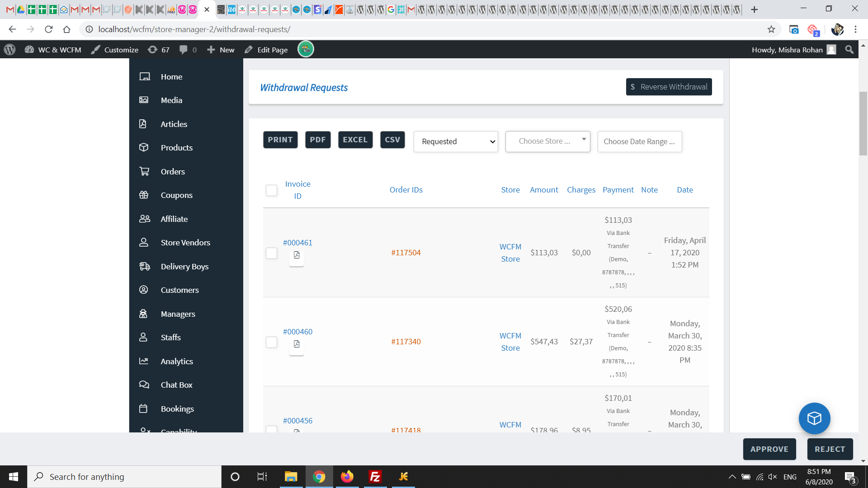This screenshot has height=488, width=868.
Task: Open updates counter showing 67
Action: click(x=159, y=50)
